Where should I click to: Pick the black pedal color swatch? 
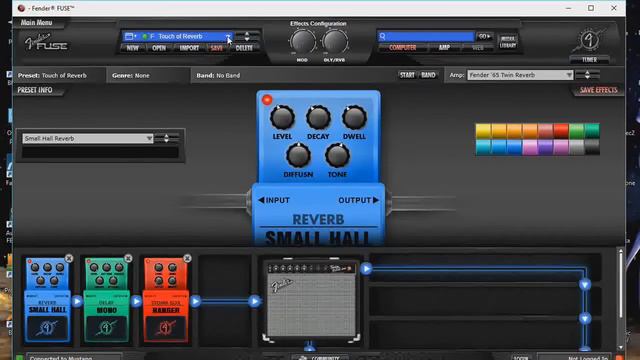click(592, 147)
